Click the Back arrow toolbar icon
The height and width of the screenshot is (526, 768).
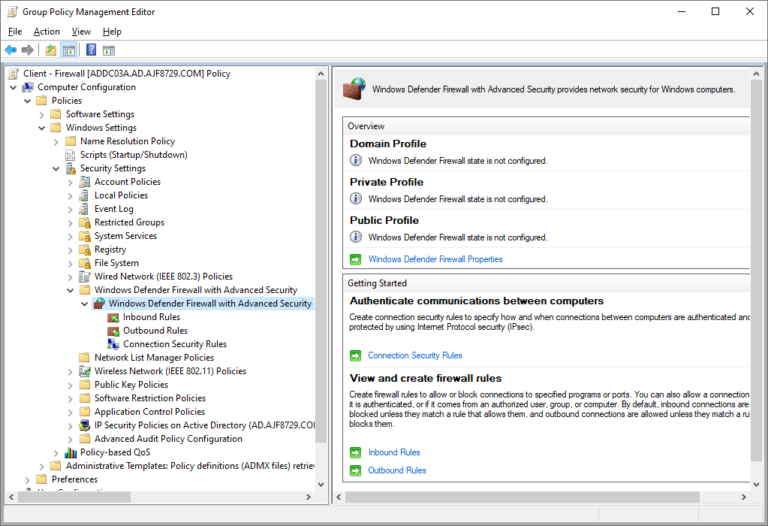coord(10,50)
